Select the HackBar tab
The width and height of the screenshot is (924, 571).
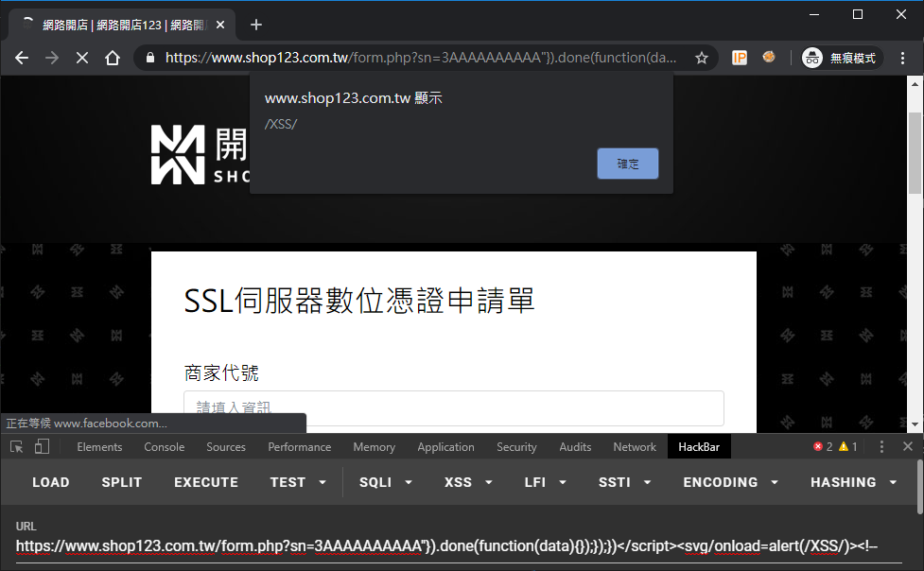pos(699,446)
